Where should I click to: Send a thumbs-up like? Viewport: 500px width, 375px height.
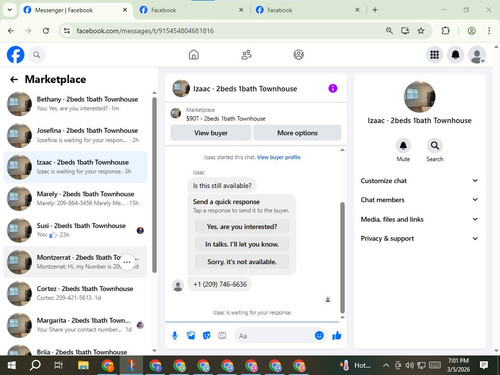pos(337,335)
